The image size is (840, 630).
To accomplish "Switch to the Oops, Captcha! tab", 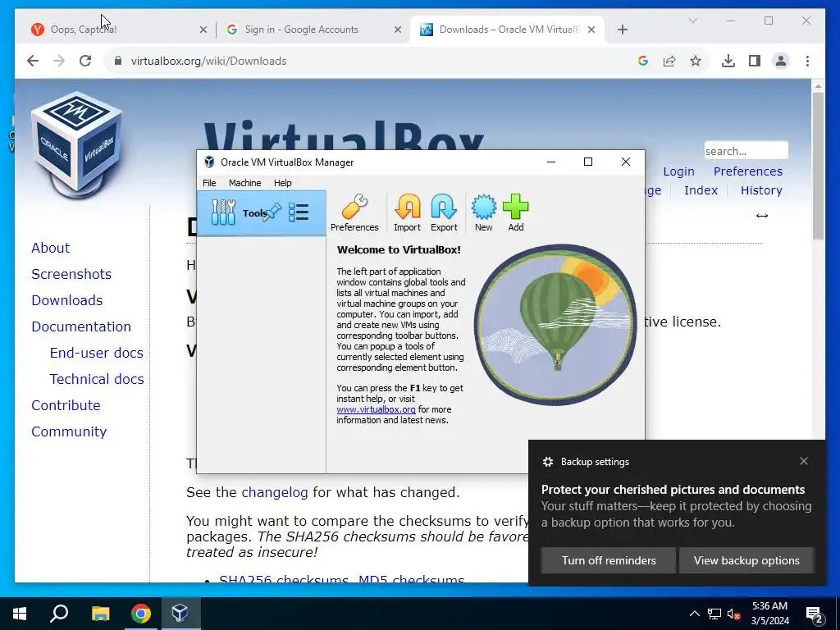I will (119, 30).
